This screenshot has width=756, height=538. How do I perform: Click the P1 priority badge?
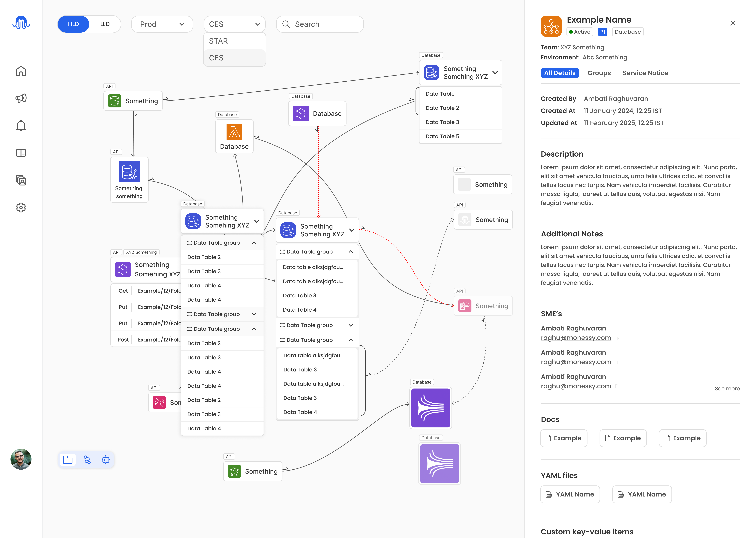tap(602, 32)
